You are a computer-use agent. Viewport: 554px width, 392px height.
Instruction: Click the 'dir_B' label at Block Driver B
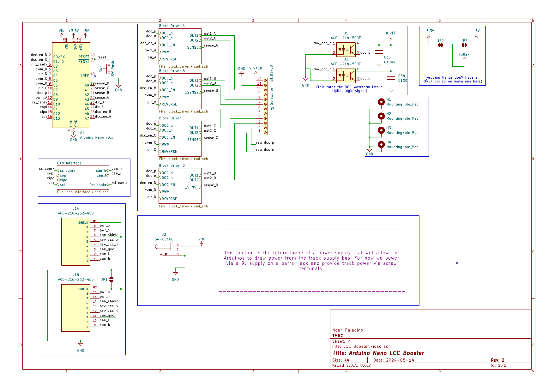click(x=152, y=102)
